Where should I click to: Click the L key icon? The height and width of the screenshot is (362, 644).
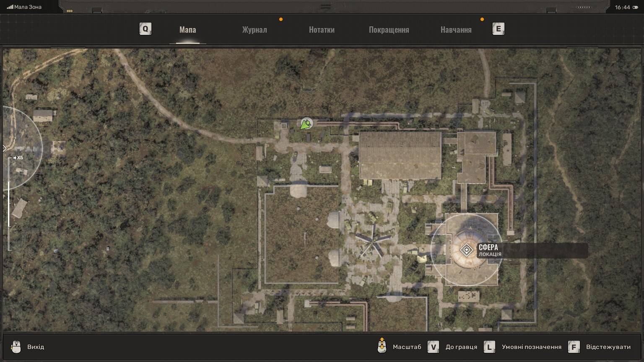(x=489, y=347)
